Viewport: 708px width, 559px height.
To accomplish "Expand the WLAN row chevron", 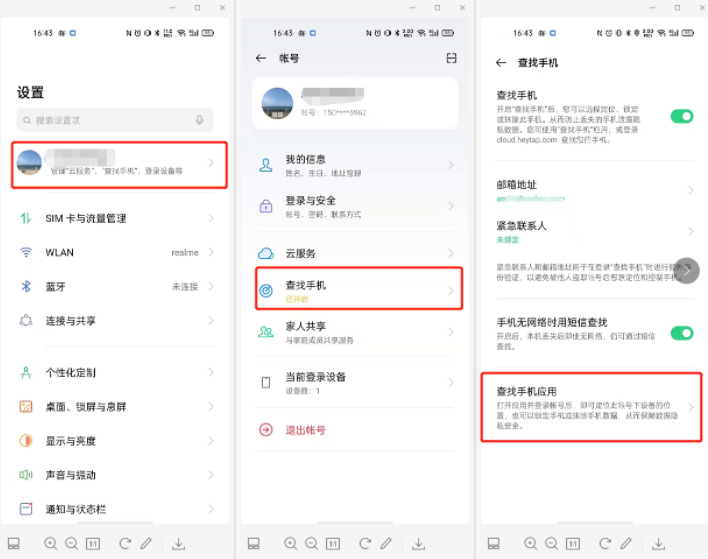I will point(211,252).
